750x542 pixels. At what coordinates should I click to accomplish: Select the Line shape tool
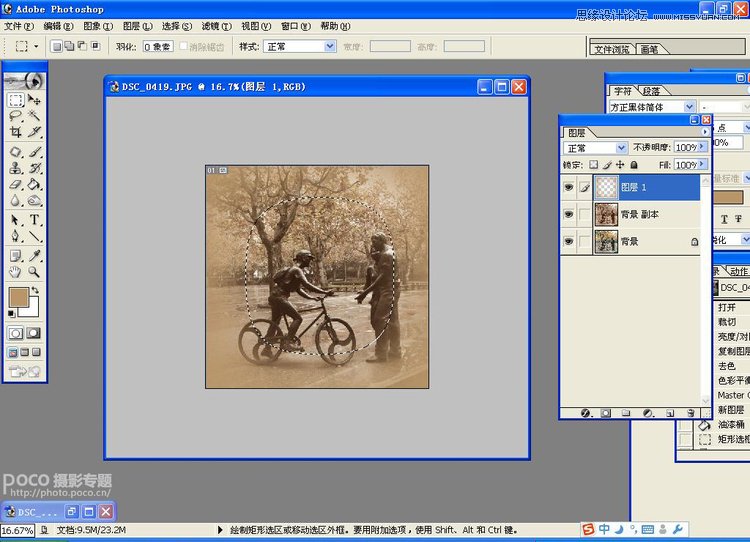pos(34,236)
